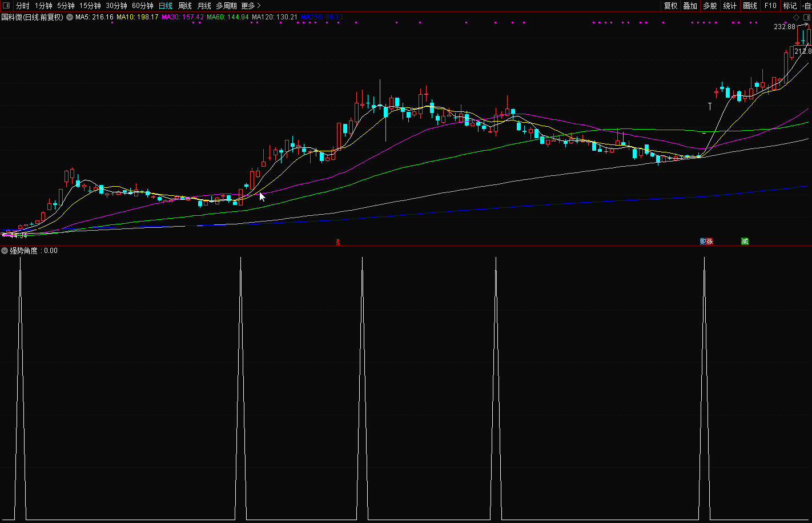Click the blue 财 event marker
The height and width of the screenshot is (523, 812).
703,242
